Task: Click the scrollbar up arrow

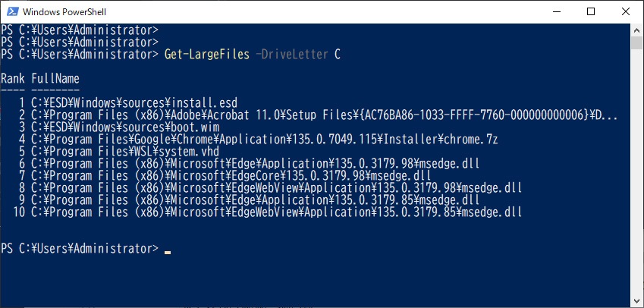Action: click(636, 30)
